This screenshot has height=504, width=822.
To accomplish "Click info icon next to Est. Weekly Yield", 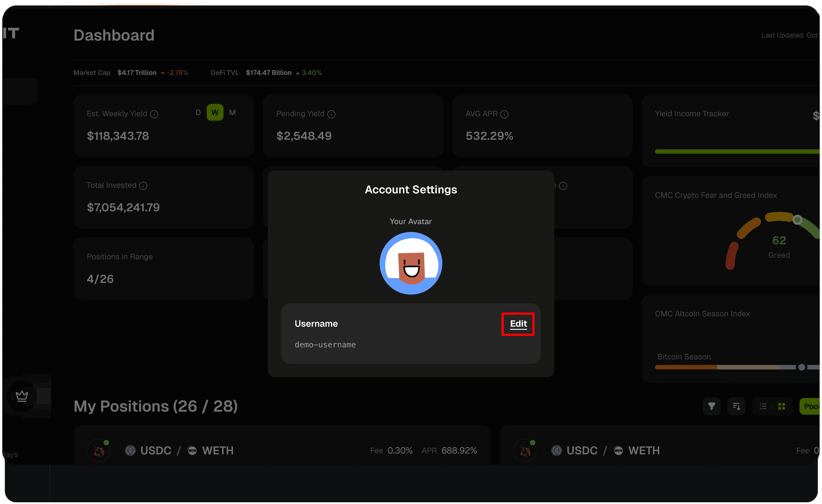I will [154, 114].
